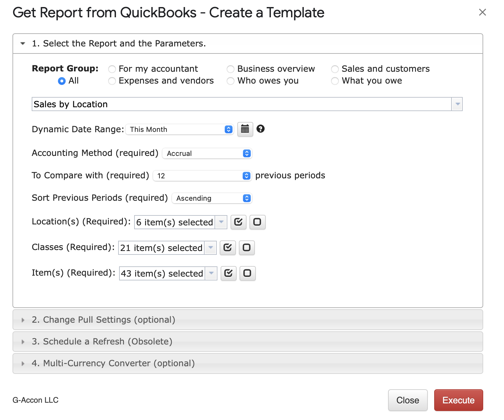Click the Sales by Location report name field
The height and width of the screenshot is (420, 504).
point(242,104)
